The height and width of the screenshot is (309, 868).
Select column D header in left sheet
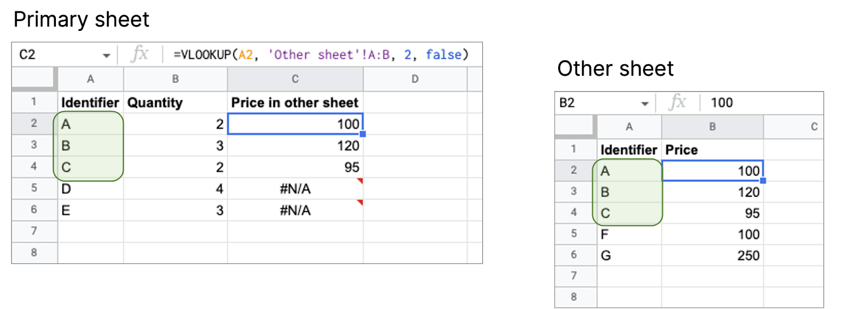415,79
